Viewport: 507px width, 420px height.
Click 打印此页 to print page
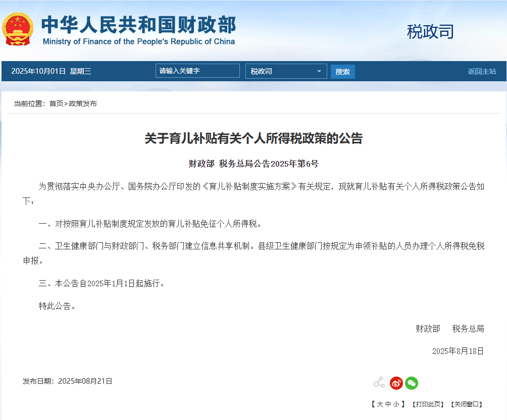click(x=428, y=404)
